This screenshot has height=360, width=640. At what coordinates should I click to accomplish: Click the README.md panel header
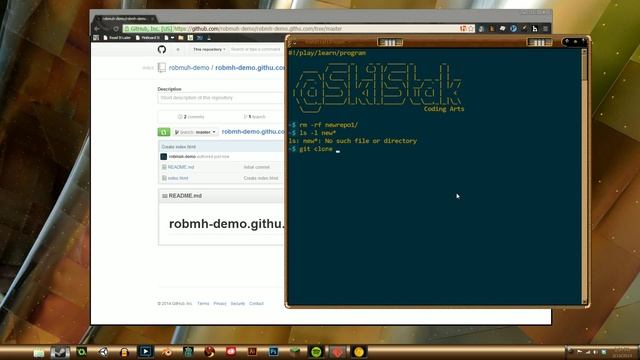[x=221, y=196]
